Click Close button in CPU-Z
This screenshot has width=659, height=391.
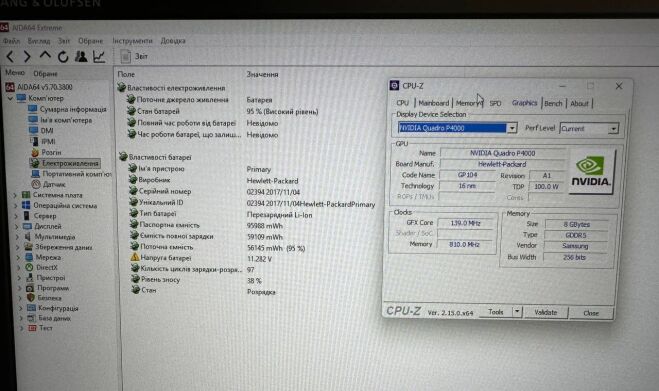tap(591, 313)
